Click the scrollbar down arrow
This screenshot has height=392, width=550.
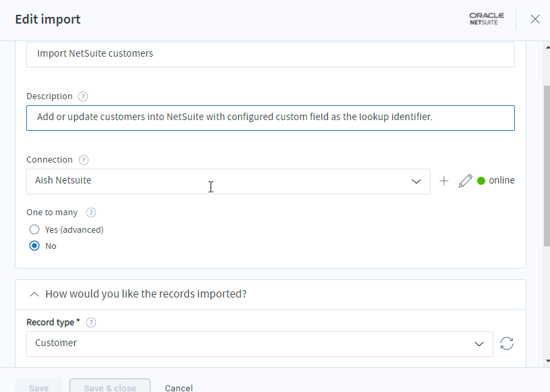point(547,361)
